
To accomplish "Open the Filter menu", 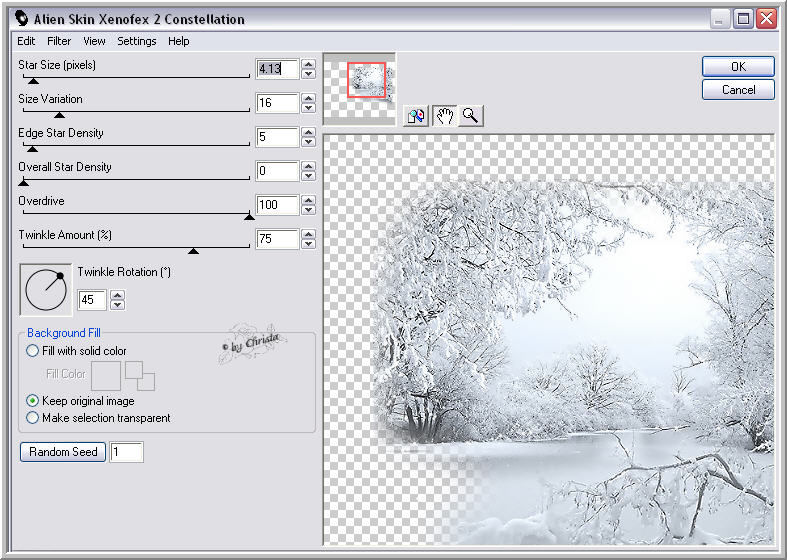I will (x=59, y=41).
